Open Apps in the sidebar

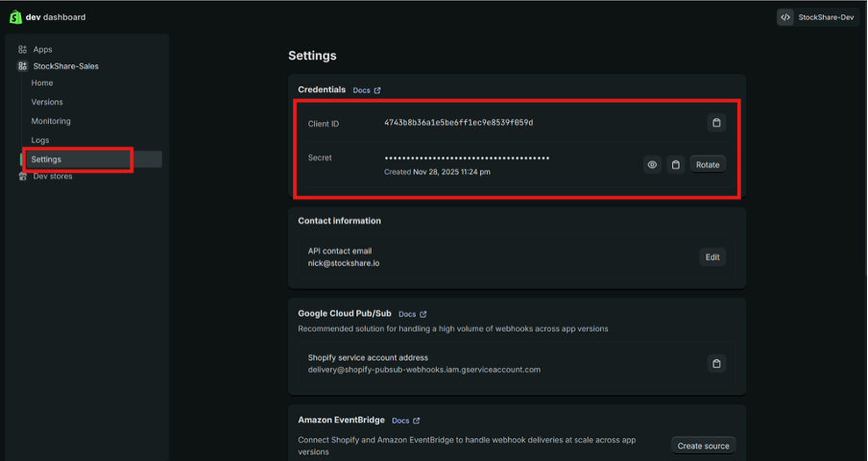[x=42, y=49]
